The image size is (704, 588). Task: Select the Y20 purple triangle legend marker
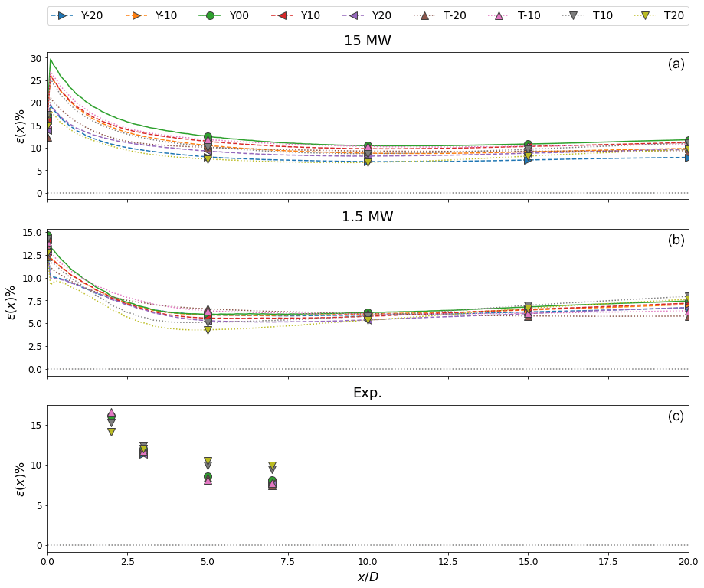[x=355, y=15]
